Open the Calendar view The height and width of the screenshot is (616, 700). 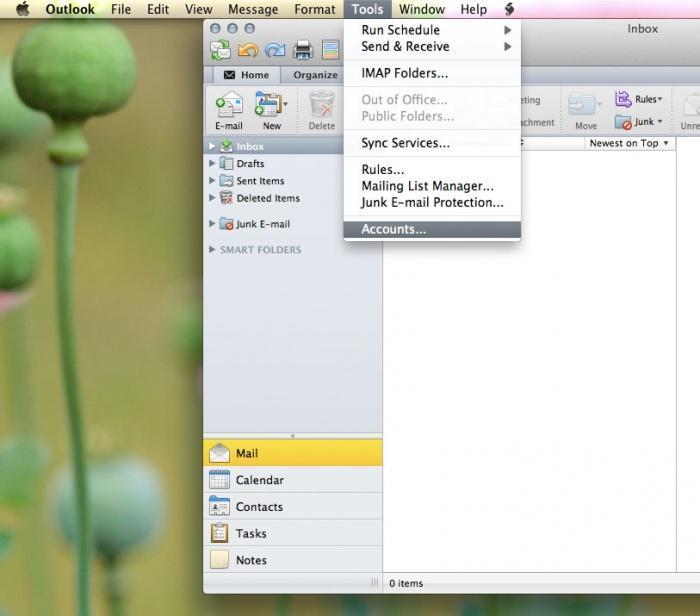pyautogui.click(x=259, y=480)
